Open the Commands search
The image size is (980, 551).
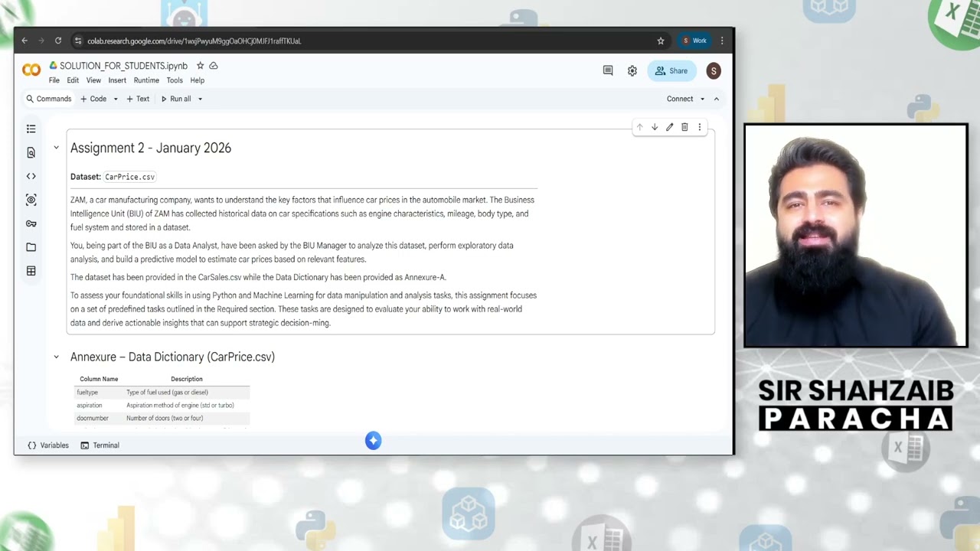pos(48,99)
